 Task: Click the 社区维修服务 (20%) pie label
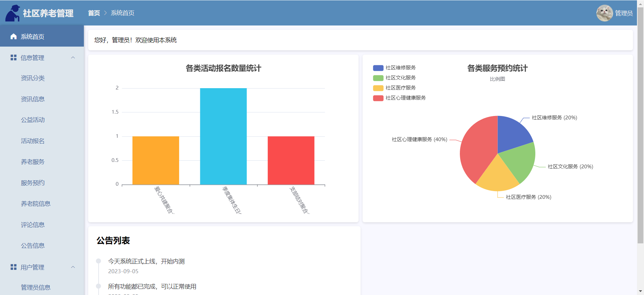[x=554, y=118]
